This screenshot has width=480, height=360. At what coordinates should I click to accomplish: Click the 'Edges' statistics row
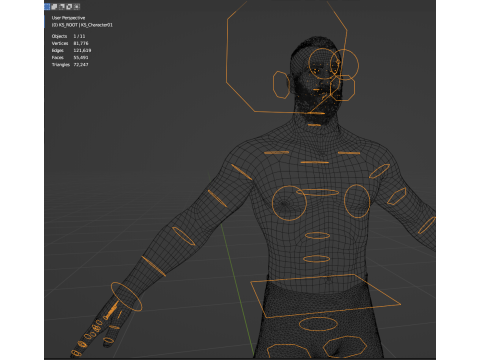tap(71, 50)
